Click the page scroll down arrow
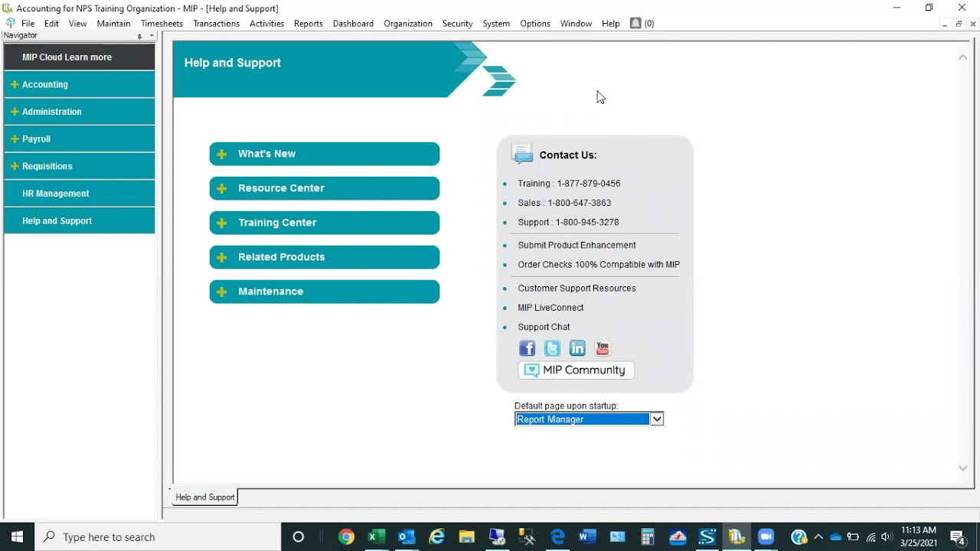The width and height of the screenshot is (980, 551). click(x=963, y=468)
